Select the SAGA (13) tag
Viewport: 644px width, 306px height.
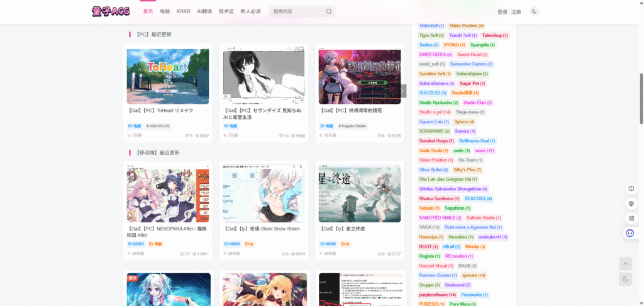click(429, 227)
